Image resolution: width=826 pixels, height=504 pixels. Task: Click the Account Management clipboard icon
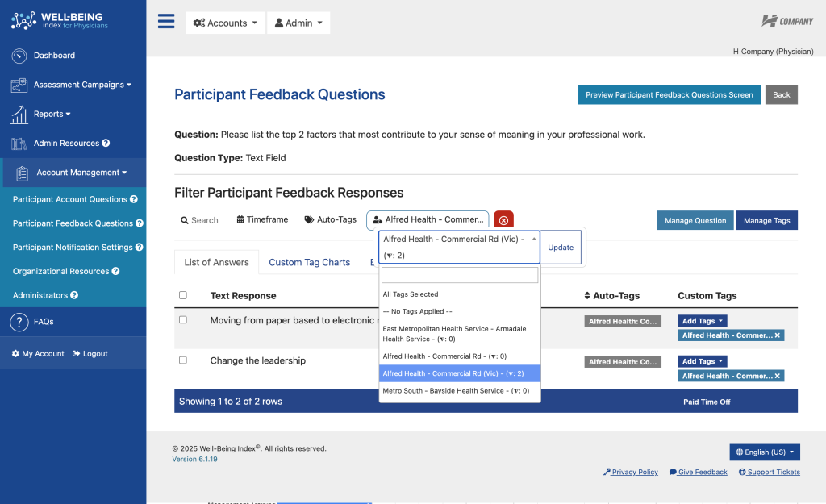[x=22, y=173]
